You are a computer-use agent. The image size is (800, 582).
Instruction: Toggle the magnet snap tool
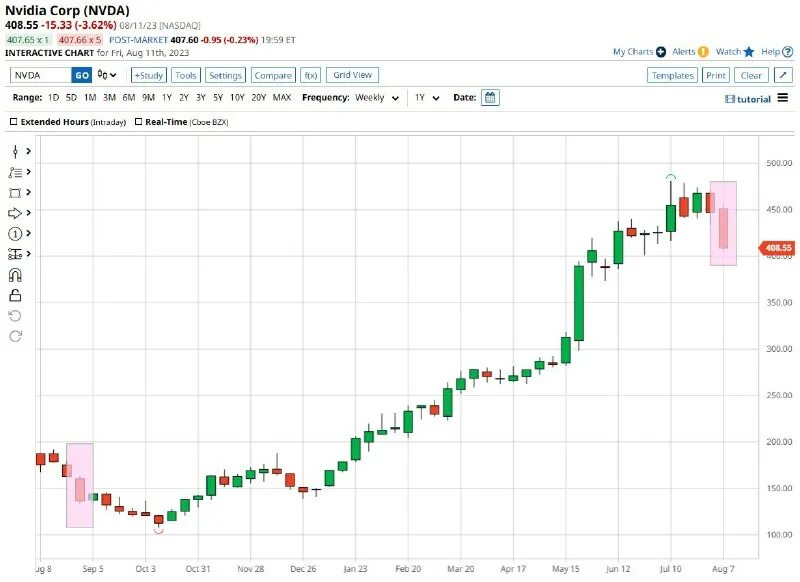[x=15, y=275]
